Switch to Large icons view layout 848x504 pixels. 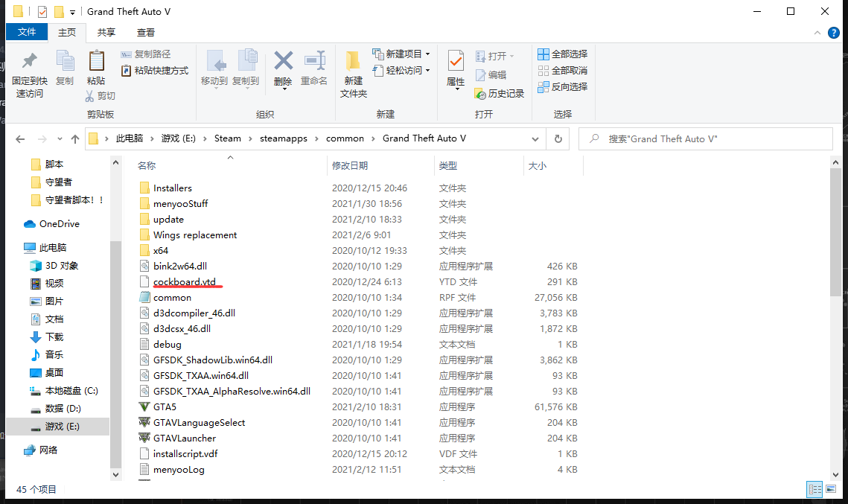pyautogui.click(x=831, y=489)
